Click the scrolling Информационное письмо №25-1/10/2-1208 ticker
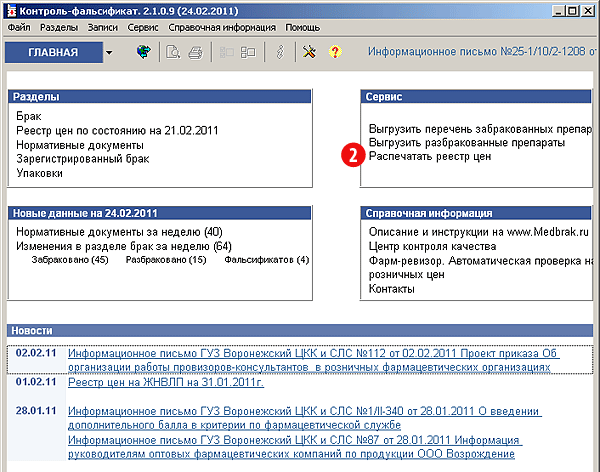 [x=481, y=51]
